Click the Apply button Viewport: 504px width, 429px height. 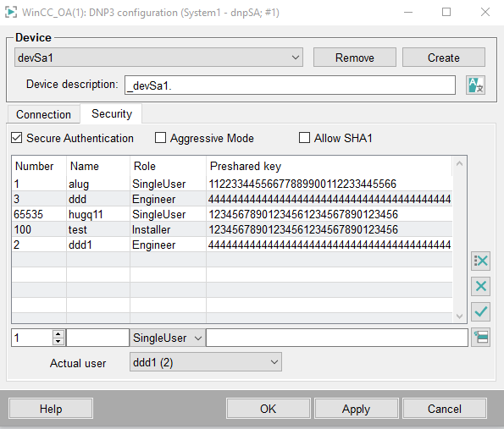356,409
